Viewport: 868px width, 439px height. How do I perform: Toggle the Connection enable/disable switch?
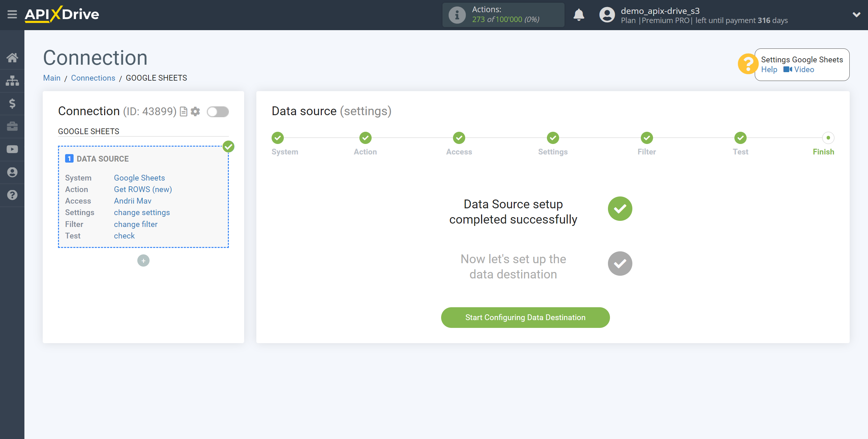(219, 111)
